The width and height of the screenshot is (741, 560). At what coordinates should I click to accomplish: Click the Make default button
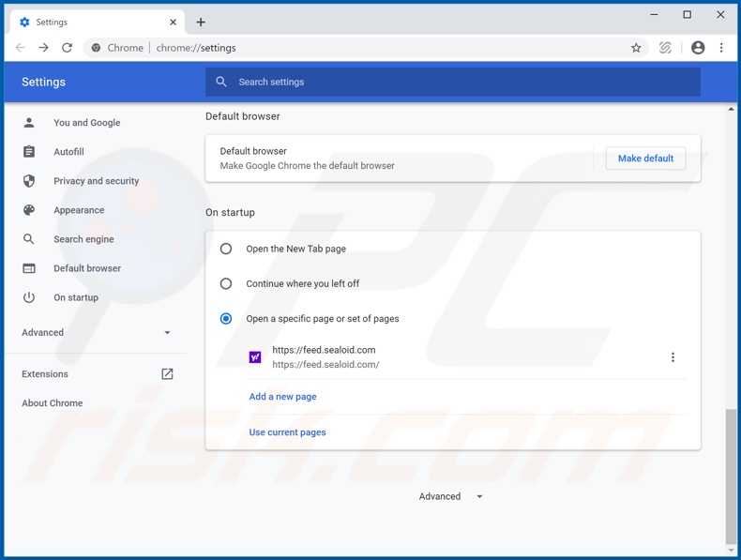(x=645, y=159)
